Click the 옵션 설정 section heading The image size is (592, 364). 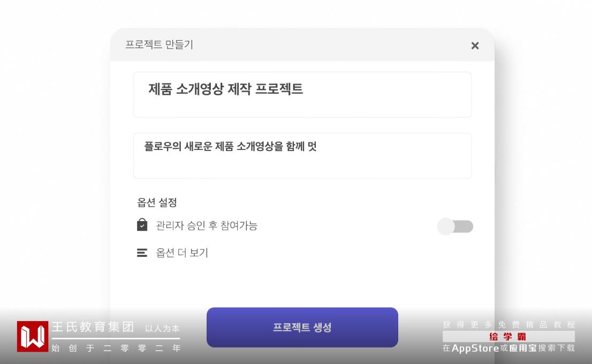[157, 202]
